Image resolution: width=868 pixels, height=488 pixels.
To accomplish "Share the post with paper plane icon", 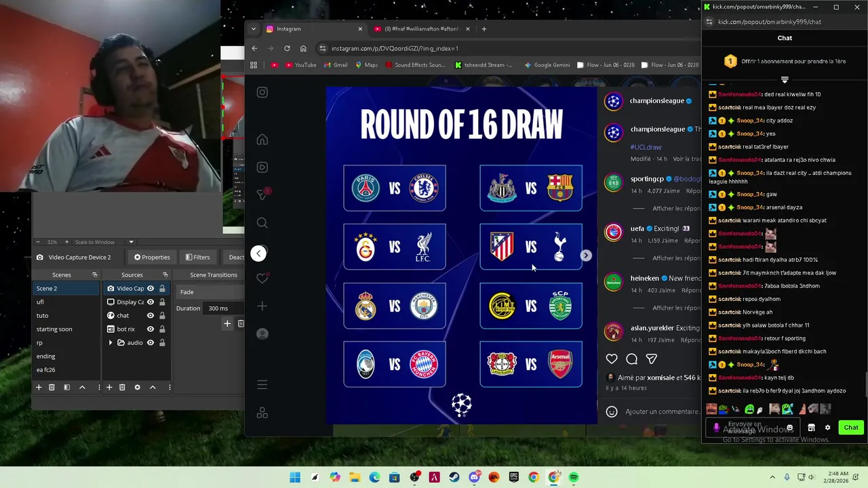I will pyautogui.click(x=652, y=359).
